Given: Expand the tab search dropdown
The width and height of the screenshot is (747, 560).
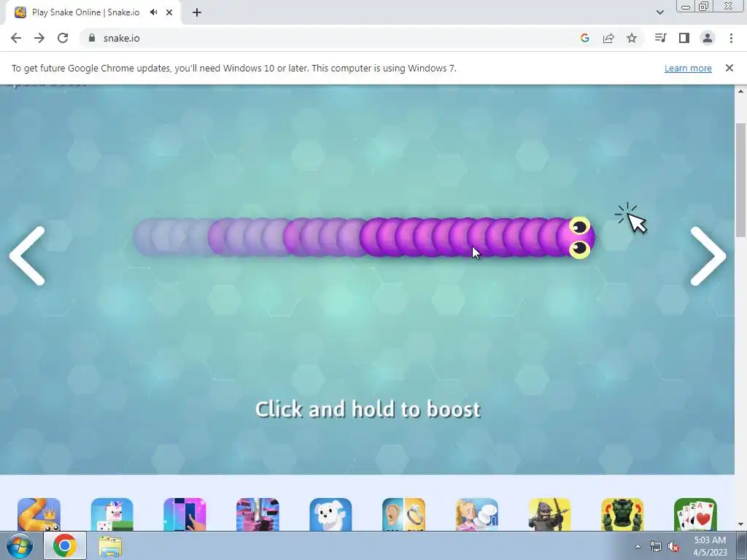Looking at the screenshot, I should pos(659,12).
